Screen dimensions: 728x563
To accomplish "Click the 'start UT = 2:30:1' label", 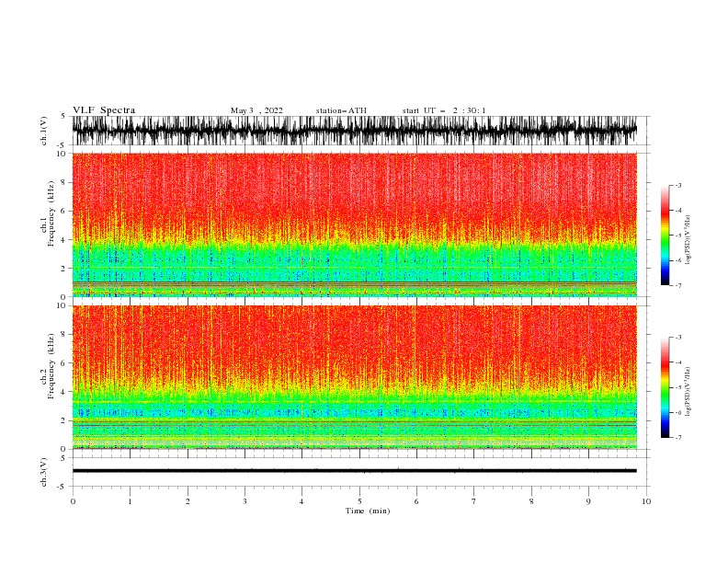I will point(444,110).
